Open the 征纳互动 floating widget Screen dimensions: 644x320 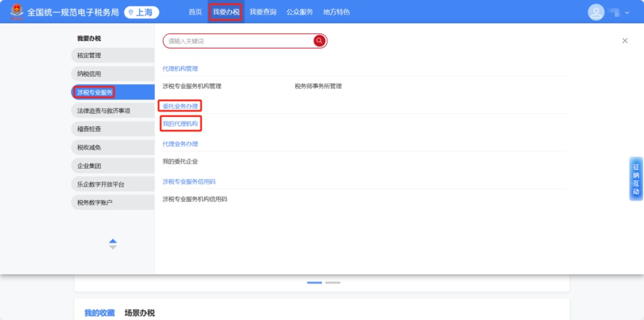(x=636, y=179)
